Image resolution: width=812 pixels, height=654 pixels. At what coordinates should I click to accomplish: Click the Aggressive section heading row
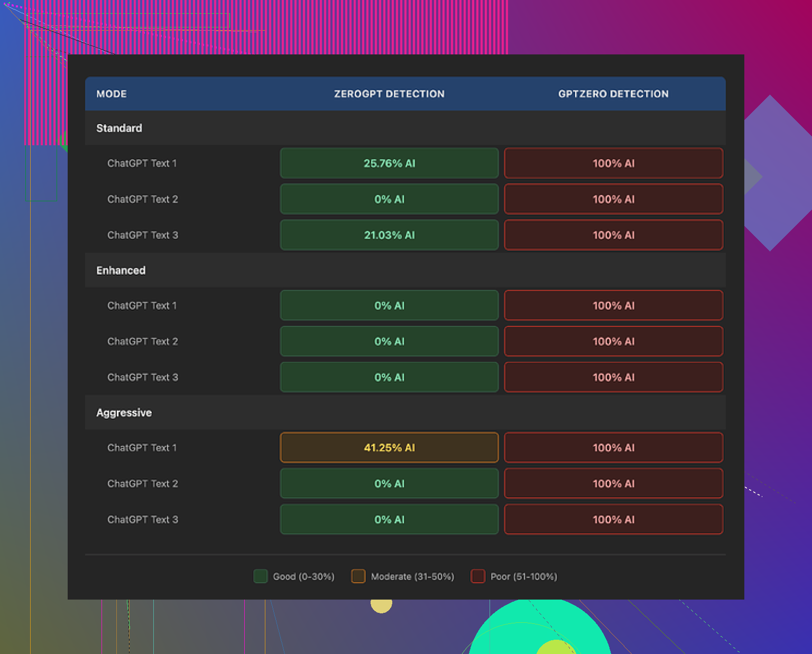pyautogui.click(x=124, y=413)
